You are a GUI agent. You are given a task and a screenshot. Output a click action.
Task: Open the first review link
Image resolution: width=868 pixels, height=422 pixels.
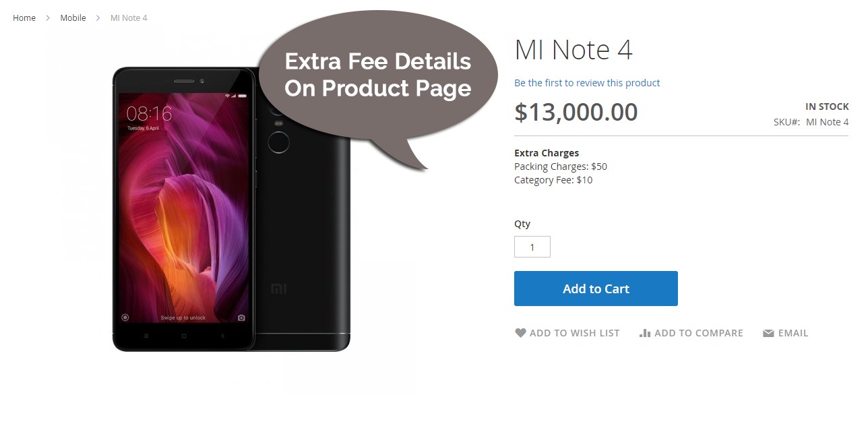(x=586, y=83)
